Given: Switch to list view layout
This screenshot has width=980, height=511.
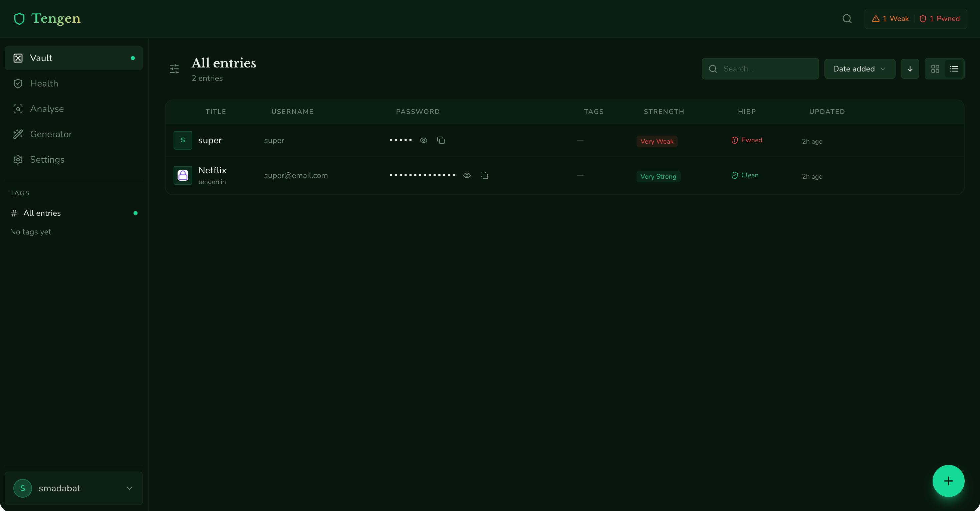Looking at the screenshot, I should (x=954, y=69).
